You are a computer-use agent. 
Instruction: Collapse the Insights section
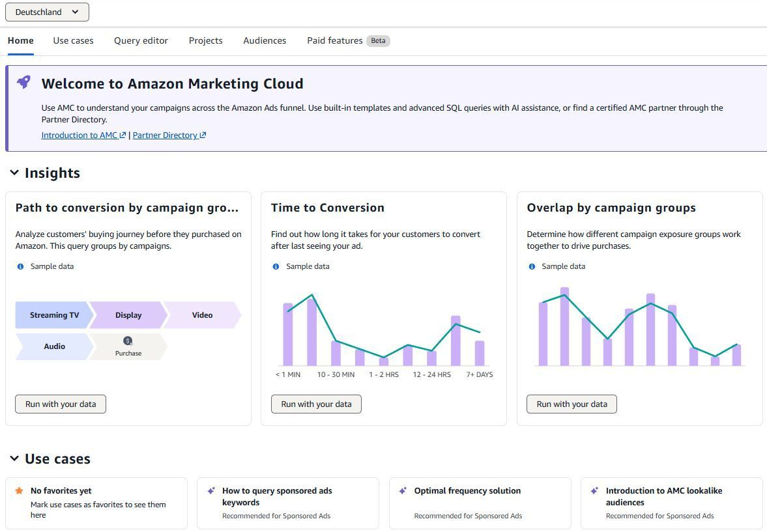(x=14, y=173)
